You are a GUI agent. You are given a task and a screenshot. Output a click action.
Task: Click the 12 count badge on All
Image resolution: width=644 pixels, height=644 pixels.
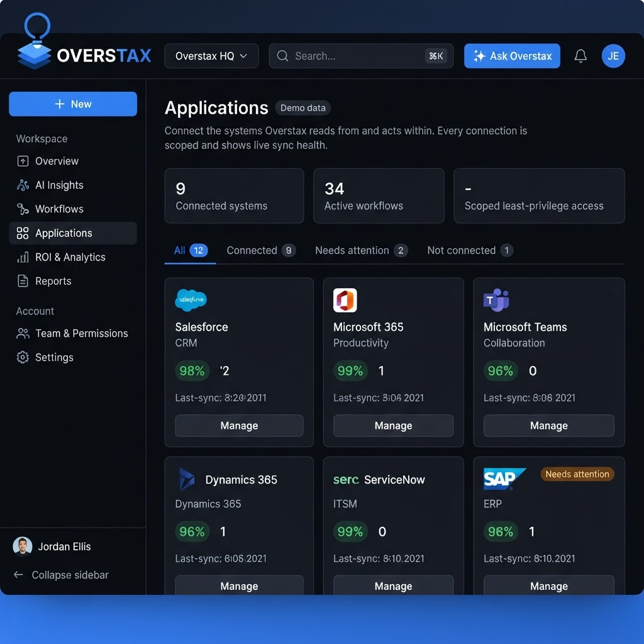pyautogui.click(x=198, y=250)
